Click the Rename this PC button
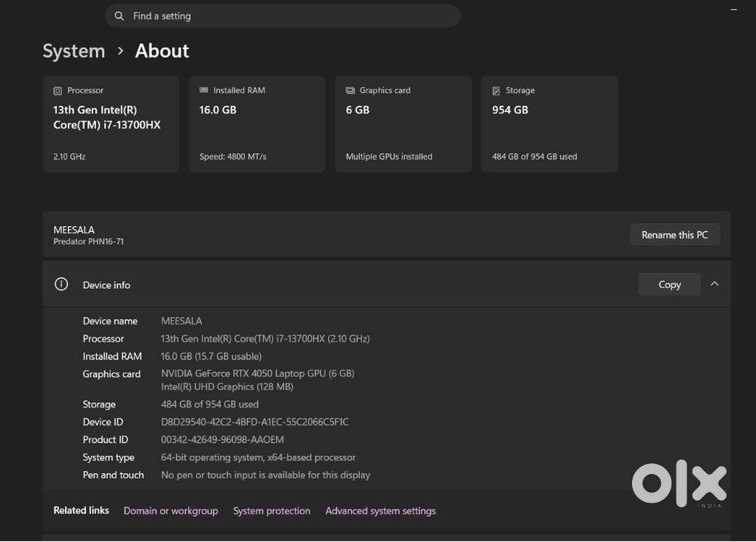The image size is (756, 542). (x=674, y=235)
